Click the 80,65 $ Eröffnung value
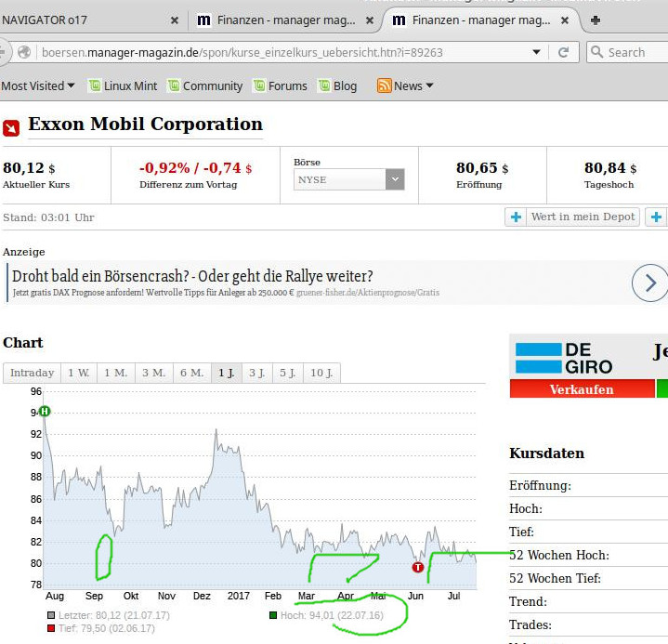This screenshot has width=668, height=644. [482, 168]
